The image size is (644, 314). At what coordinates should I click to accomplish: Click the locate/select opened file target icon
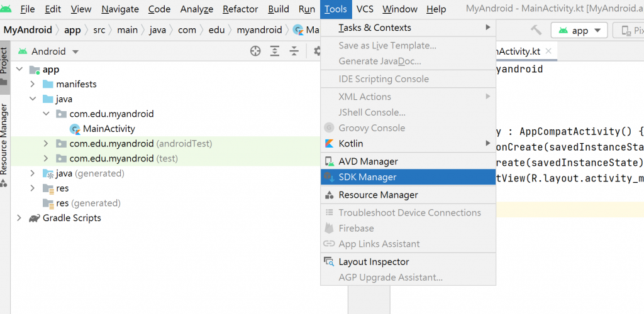255,51
